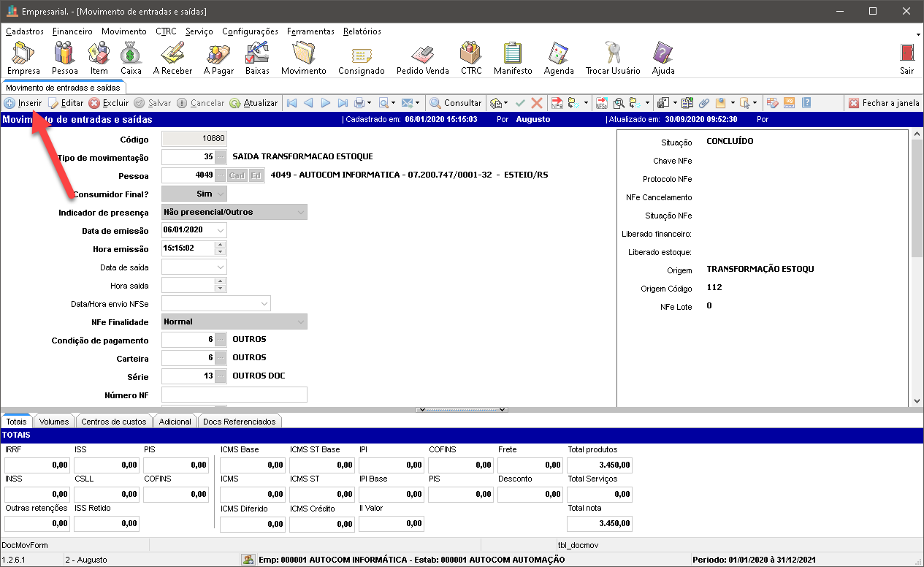Switch to the Centros de custos tab

[x=113, y=422]
